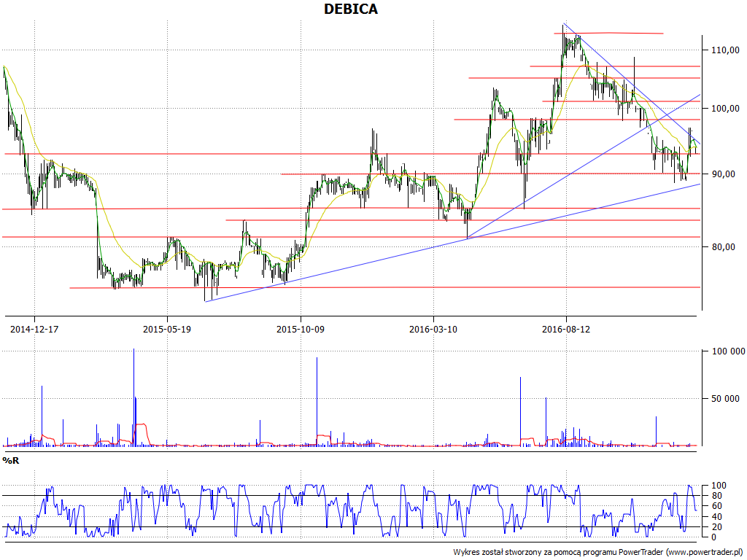Image resolution: width=747 pixels, height=560 pixels.
Task: Click the 80,00 price axis label
Action: tap(723, 246)
